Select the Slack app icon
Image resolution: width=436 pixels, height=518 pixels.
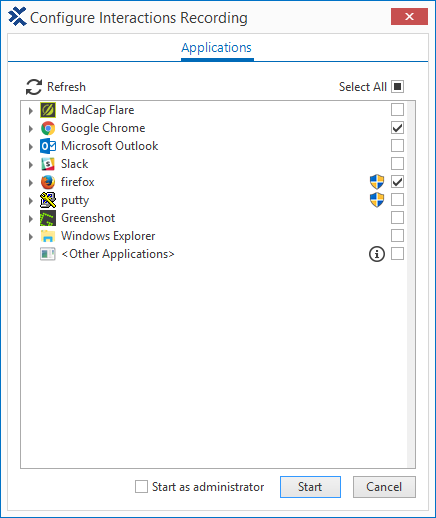48,164
